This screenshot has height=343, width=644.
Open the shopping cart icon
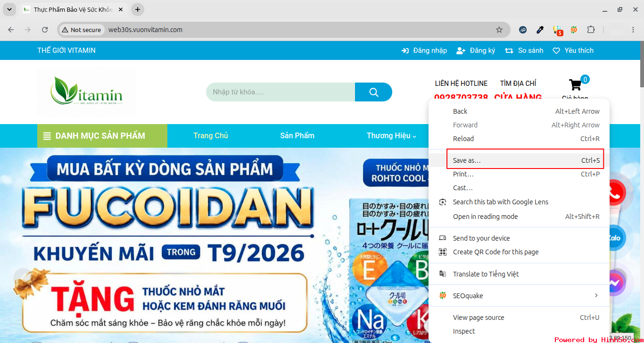575,85
